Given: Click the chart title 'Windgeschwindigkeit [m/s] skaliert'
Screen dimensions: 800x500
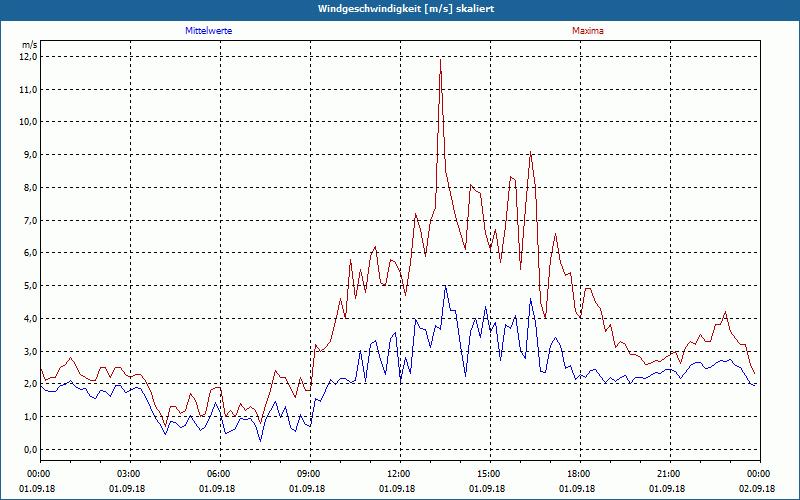Looking at the screenshot, I should (x=406, y=9).
